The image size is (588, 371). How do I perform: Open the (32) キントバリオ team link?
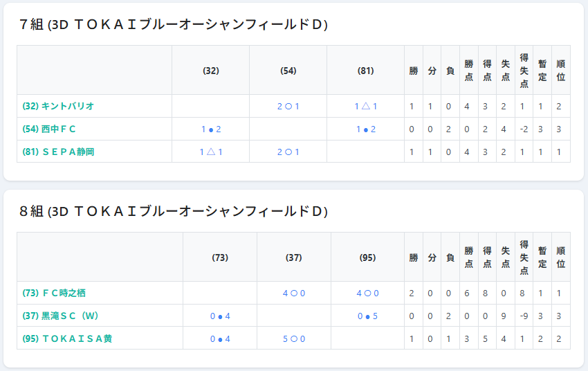coord(58,106)
